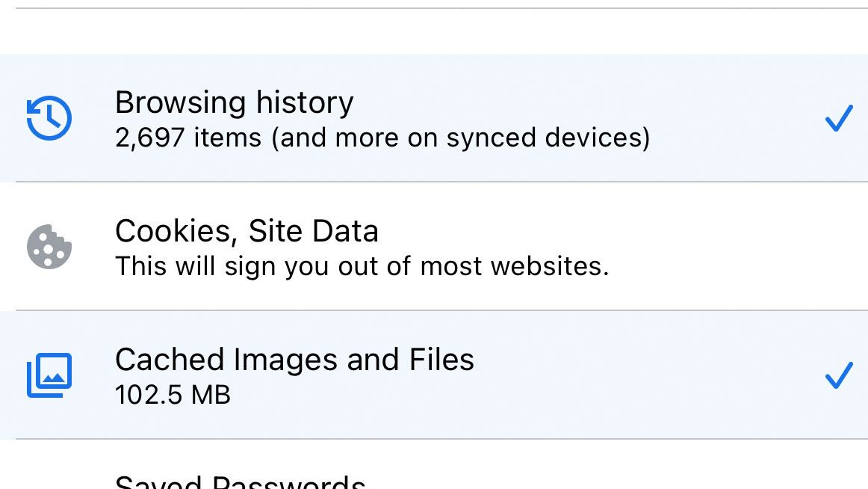Select the Browsing history label
Image resolution: width=868 pixels, height=489 pixels.
pyautogui.click(x=234, y=102)
